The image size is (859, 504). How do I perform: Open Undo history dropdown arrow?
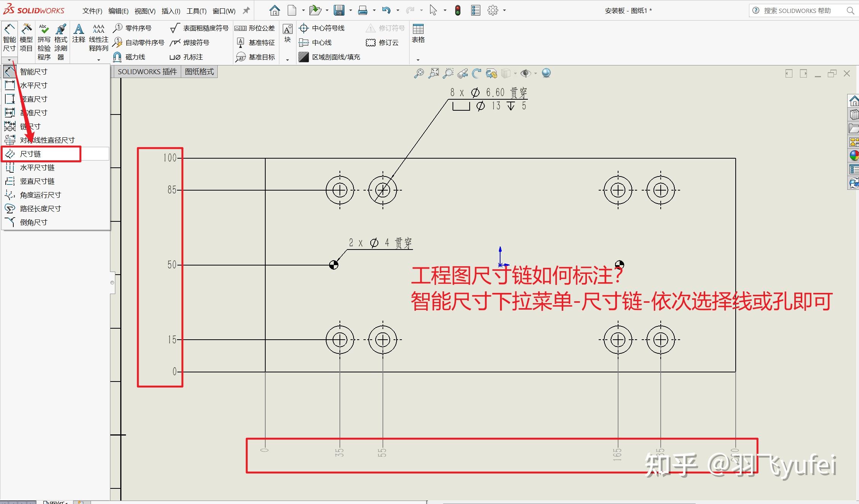(x=398, y=10)
